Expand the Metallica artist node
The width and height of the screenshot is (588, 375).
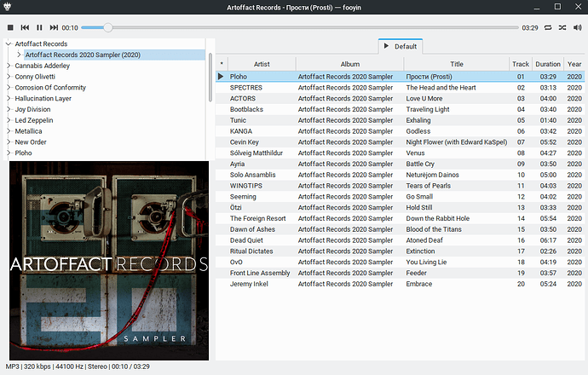coord(9,132)
